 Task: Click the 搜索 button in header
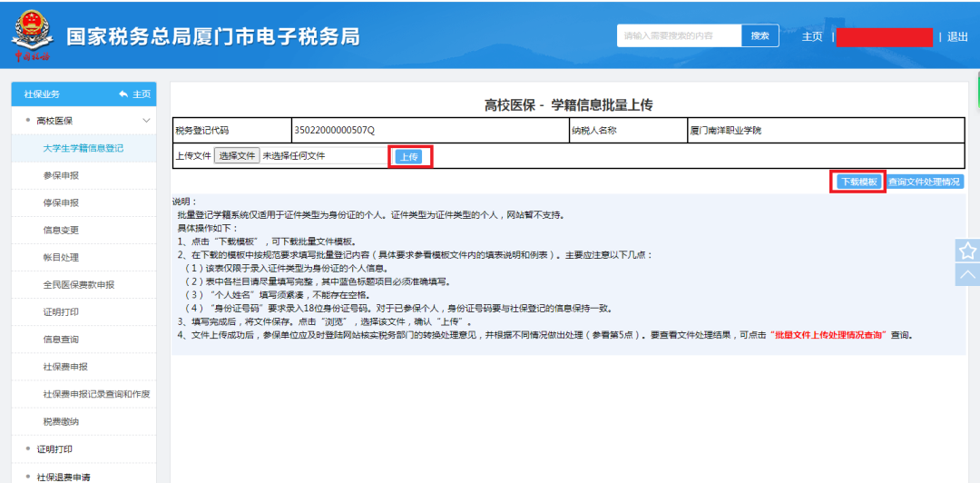[760, 35]
